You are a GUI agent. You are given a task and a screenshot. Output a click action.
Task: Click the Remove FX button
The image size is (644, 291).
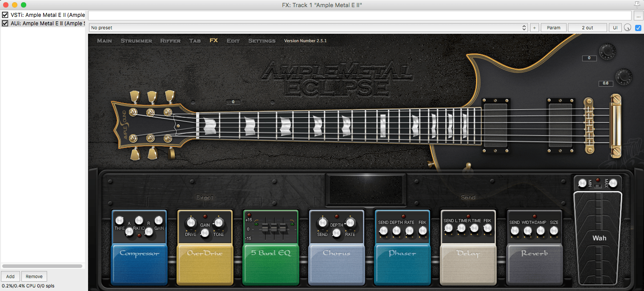(x=34, y=276)
